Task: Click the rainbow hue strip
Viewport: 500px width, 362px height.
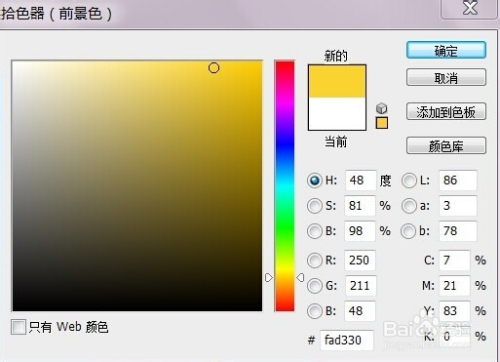Action: (x=284, y=186)
